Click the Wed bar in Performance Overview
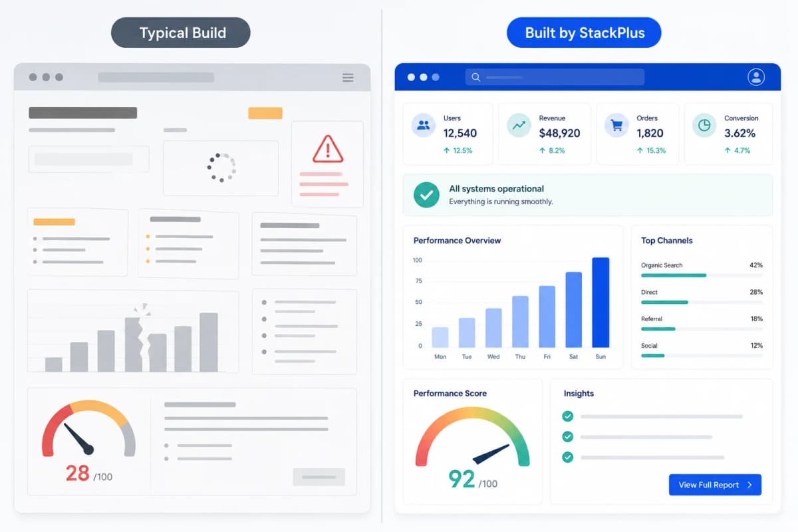This screenshot has width=798, height=532. 493,328
